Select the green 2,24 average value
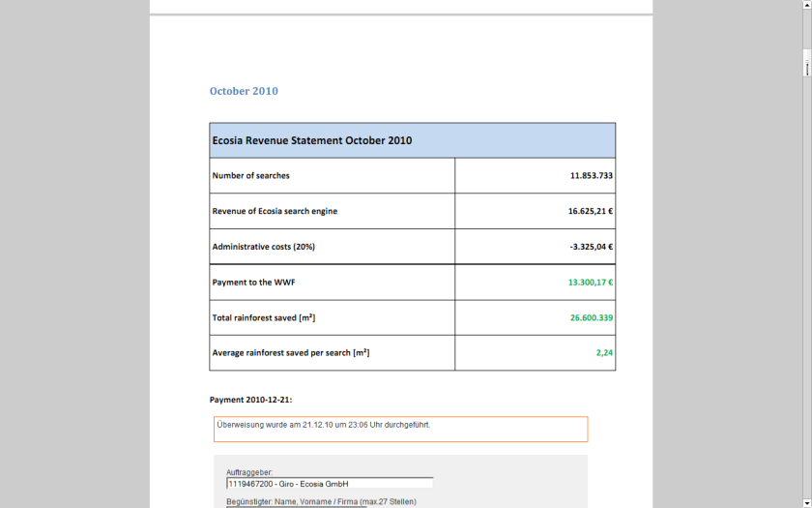The width and height of the screenshot is (812, 508). 604,353
